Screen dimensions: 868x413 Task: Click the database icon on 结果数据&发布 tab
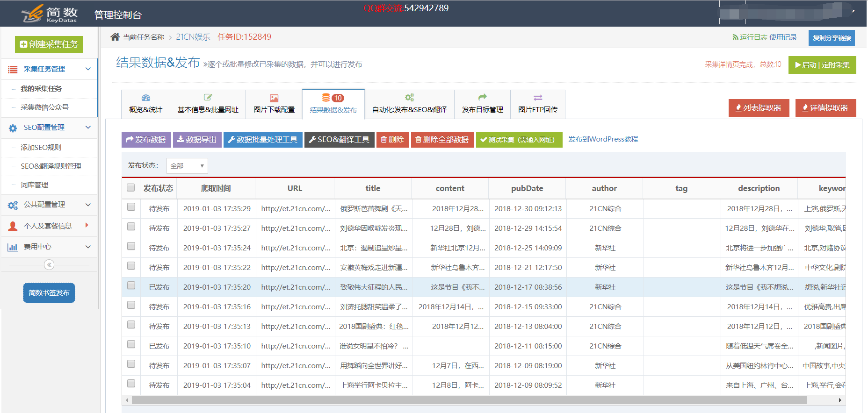tap(326, 98)
